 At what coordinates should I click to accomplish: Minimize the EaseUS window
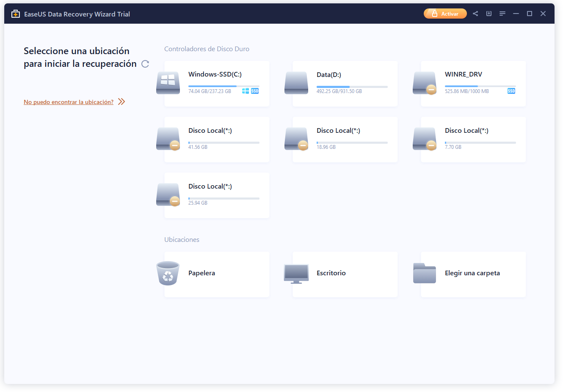pos(516,14)
